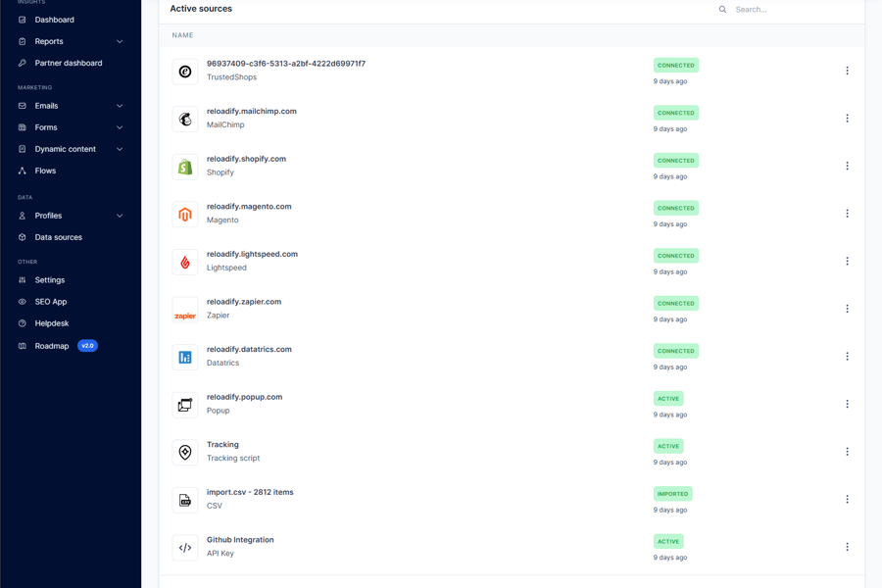Select the MailChimp source icon
Viewport: 882px width, 588px height.
click(185, 118)
